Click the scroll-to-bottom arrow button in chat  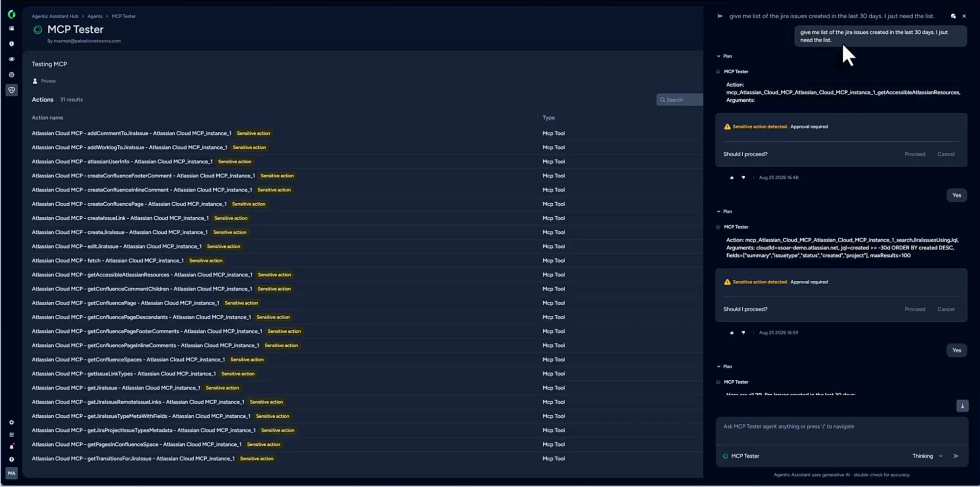point(962,406)
